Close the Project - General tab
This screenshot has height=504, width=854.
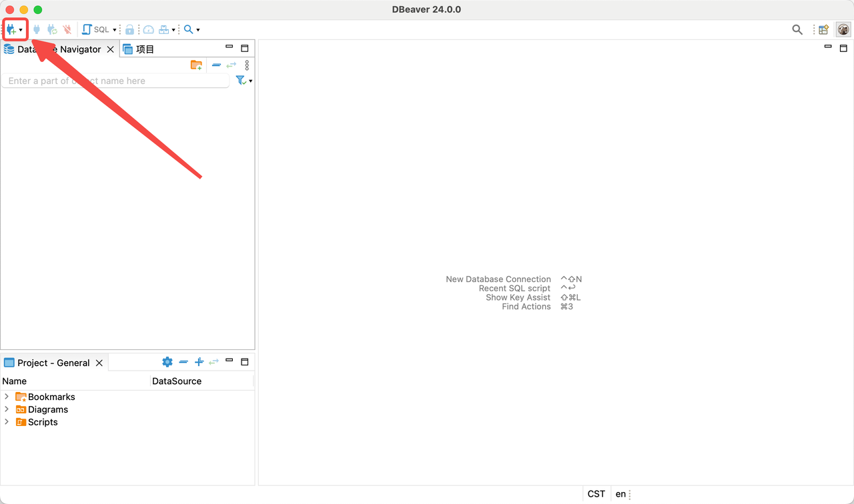point(99,363)
